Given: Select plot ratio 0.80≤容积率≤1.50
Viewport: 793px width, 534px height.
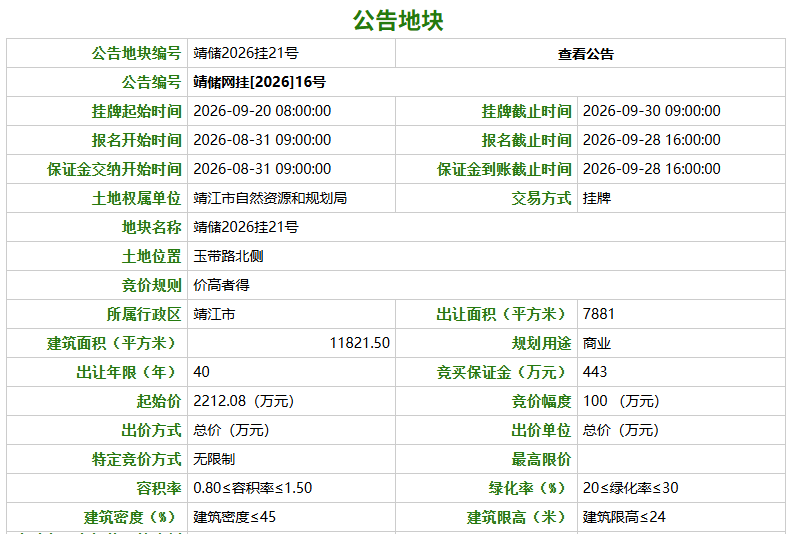Looking at the screenshot, I should point(253,488).
